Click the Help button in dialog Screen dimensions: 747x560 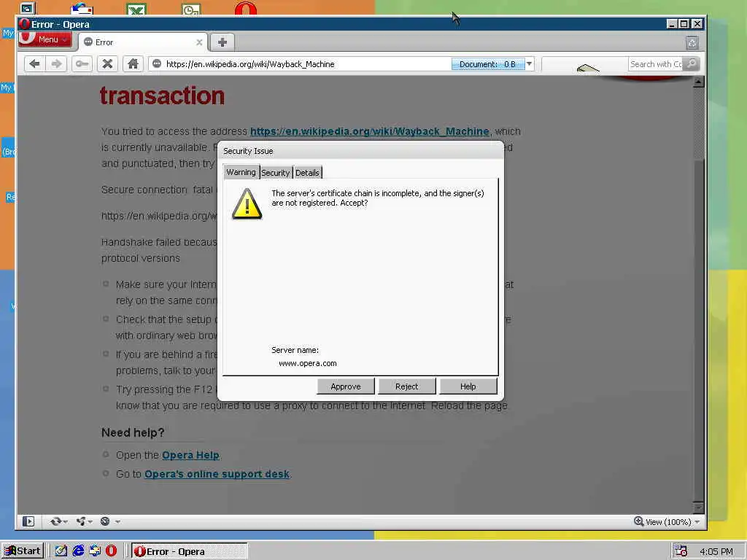click(x=468, y=386)
